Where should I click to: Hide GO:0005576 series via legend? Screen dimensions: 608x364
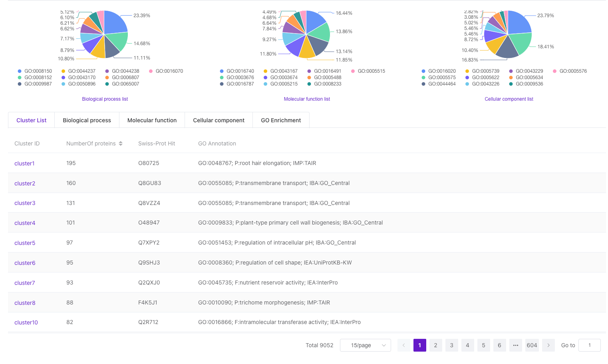[x=570, y=71]
